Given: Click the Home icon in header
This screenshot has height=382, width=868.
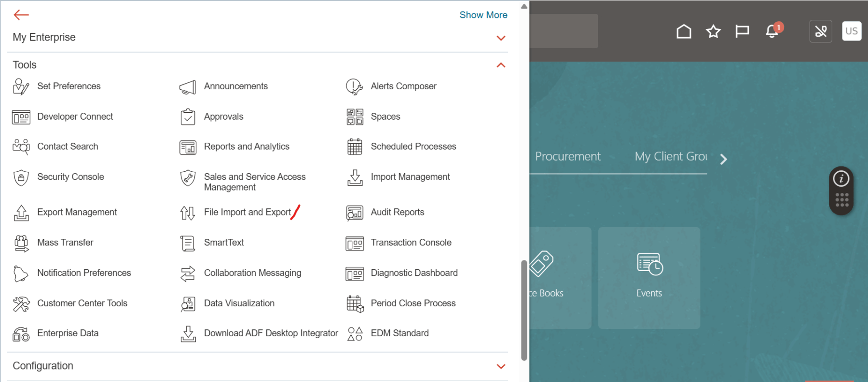Looking at the screenshot, I should pos(683,32).
